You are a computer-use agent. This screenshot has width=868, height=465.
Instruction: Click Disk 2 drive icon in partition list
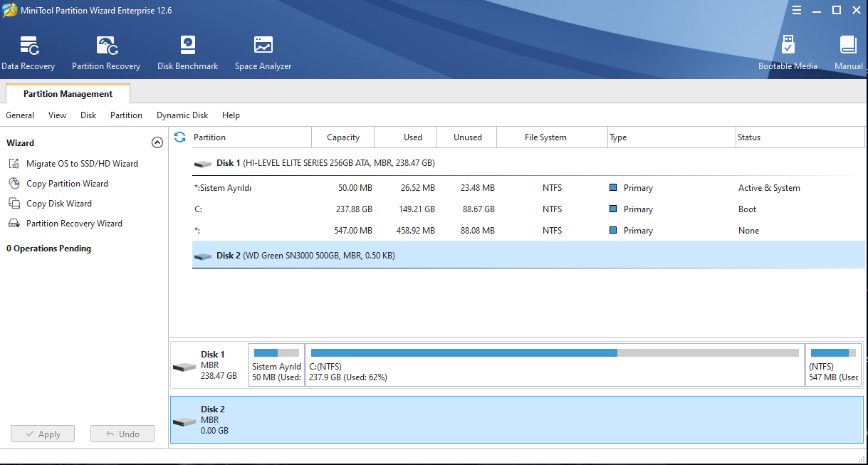coord(203,256)
